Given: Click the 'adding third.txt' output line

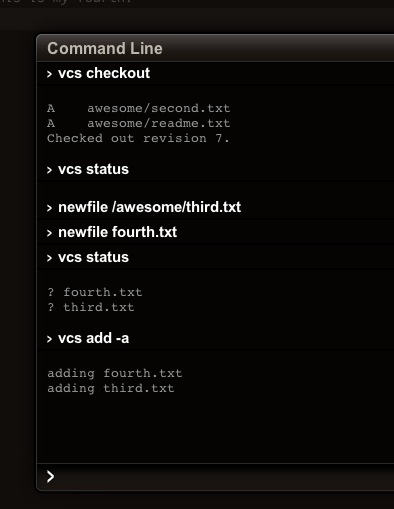Looking at the screenshot, I should point(111,388).
